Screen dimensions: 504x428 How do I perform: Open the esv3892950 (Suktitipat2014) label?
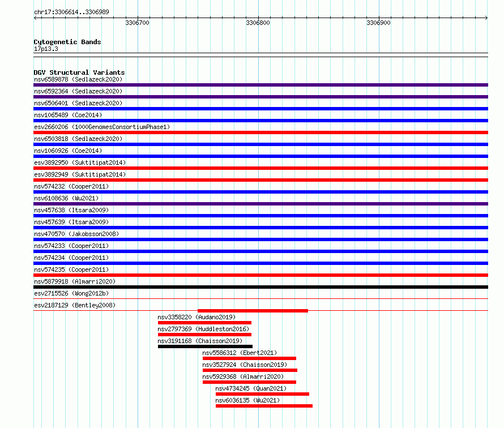click(80, 162)
